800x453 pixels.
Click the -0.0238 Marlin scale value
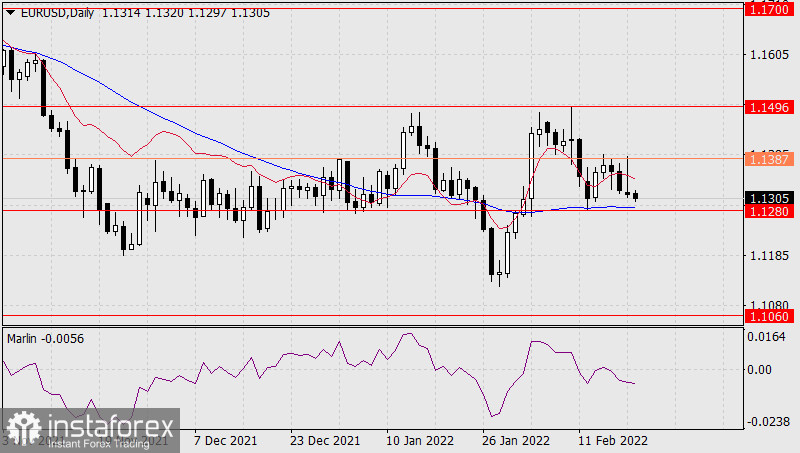click(x=768, y=422)
